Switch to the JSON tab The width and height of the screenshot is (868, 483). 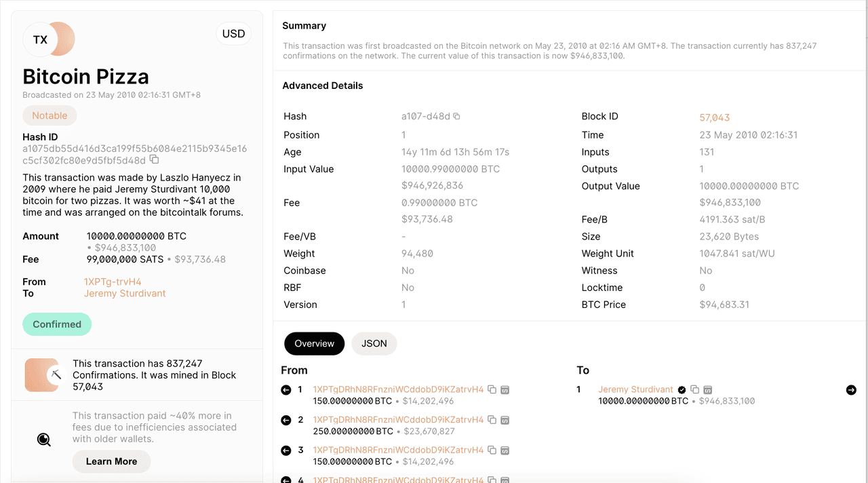tap(374, 344)
